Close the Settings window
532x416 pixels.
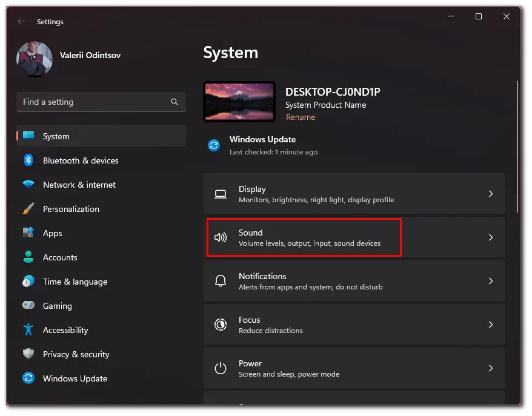(x=506, y=16)
